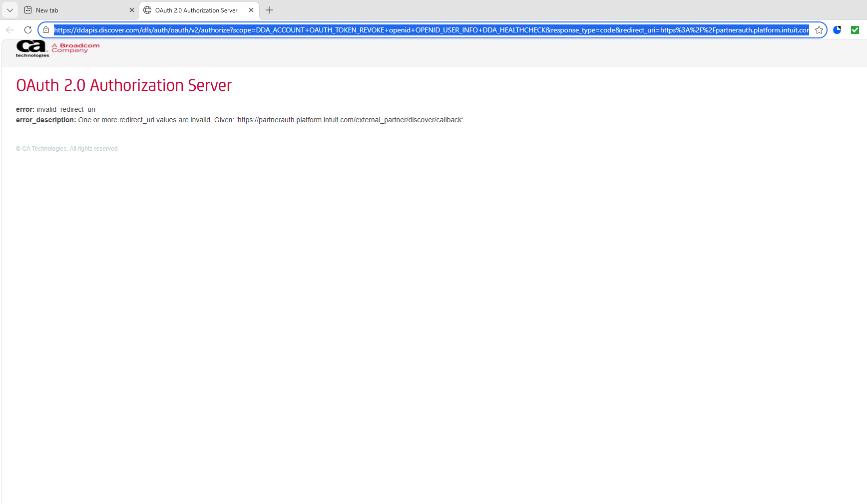This screenshot has width=867, height=504.
Task: Reload the current page
Action: (x=28, y=30)
